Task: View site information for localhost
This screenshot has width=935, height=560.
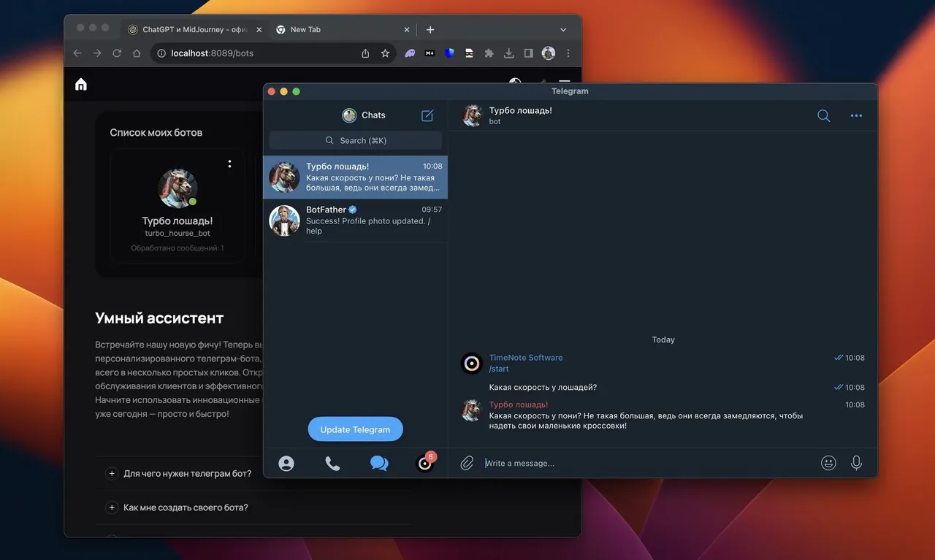Action: click(x=161, y=53)
